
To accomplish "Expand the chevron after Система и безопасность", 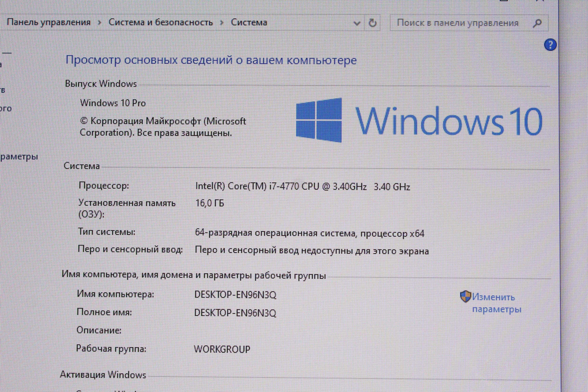I will coord(222,23).
